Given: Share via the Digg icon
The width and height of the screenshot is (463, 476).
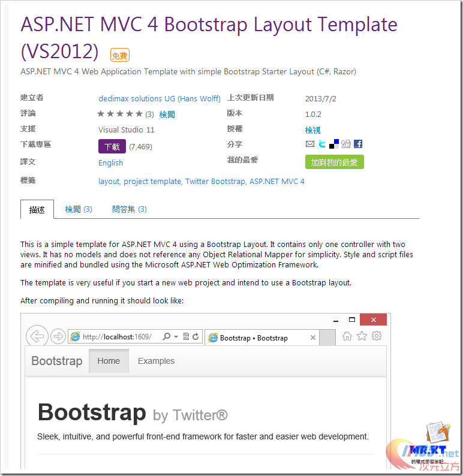Looking at the screenshot, I should coord(346,144).
